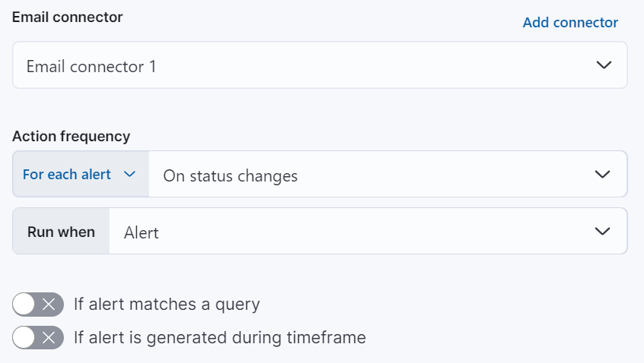Open the Alert value in Run when selector
This screenshot has height=363, width=644.
(350, 232)
